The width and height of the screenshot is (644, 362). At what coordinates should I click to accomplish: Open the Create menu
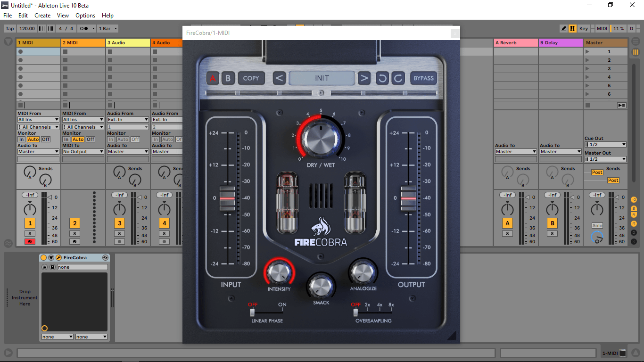42,16
